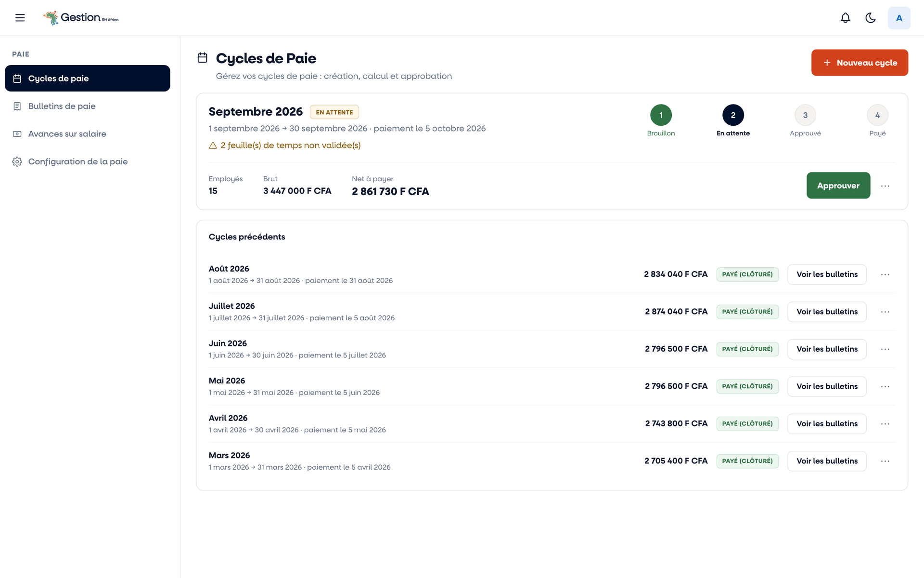
Task: Click the amount 2 743 800 F CFA
Action: click(676, 423)
